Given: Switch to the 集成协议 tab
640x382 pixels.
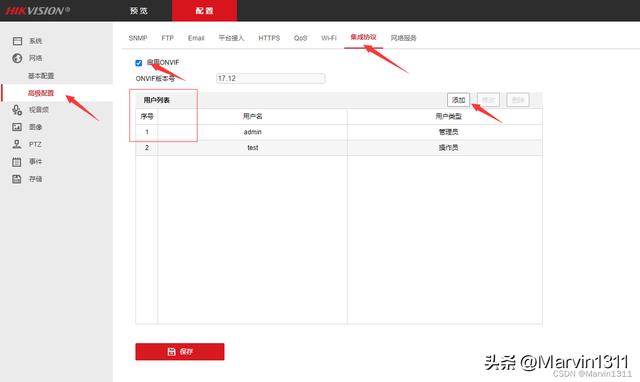Looking at the screenshot, I should click(363, 37).
